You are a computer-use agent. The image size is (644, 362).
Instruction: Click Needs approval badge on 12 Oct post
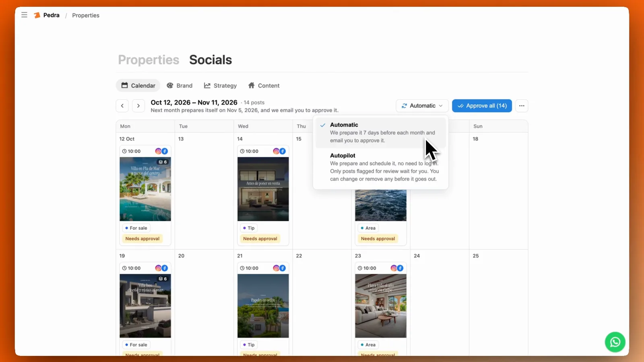[142, 239]
